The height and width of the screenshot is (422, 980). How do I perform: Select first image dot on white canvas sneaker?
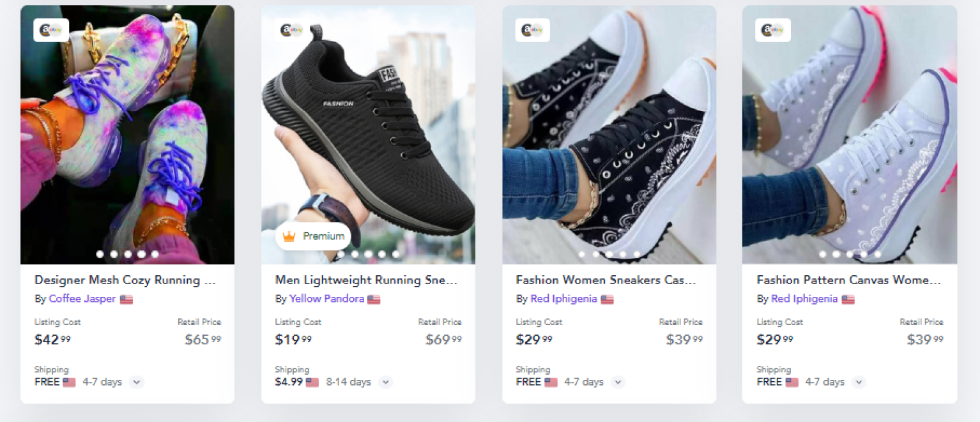pos(822,254)
